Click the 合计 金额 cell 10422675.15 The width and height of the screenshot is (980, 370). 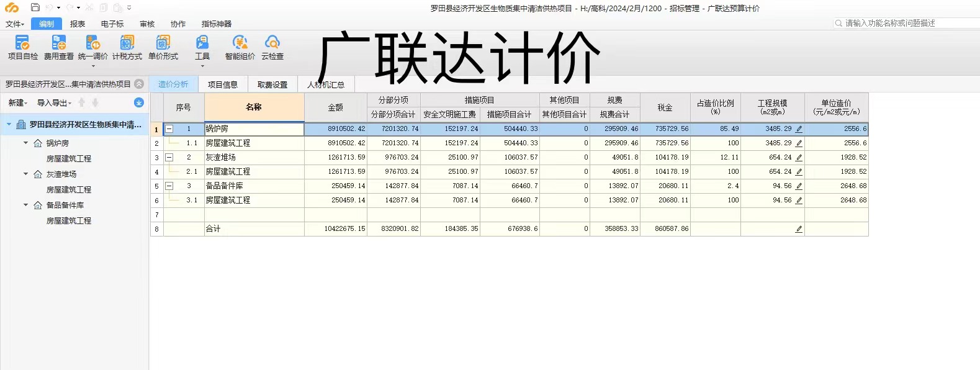(336, 229)
